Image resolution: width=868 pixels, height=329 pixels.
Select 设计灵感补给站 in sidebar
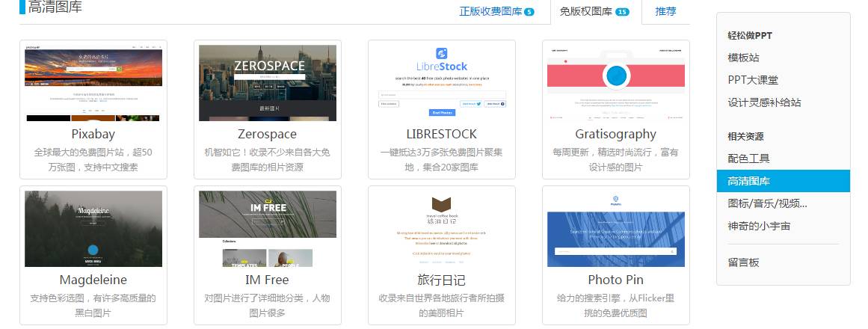765,102
